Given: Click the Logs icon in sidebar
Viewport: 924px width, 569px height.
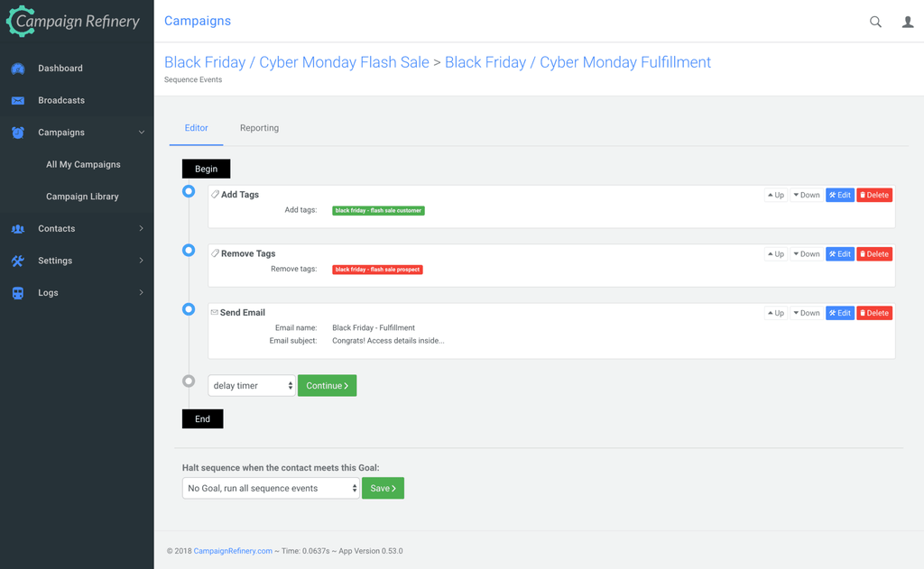Looking at the screenshot, I should click(18, 293).
